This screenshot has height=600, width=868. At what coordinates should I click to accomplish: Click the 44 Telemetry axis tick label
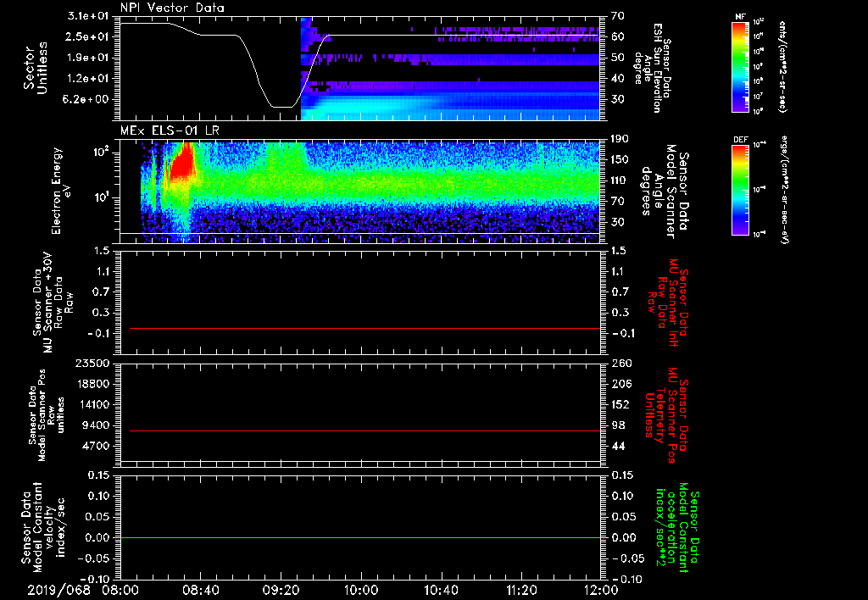coord(618,446)
